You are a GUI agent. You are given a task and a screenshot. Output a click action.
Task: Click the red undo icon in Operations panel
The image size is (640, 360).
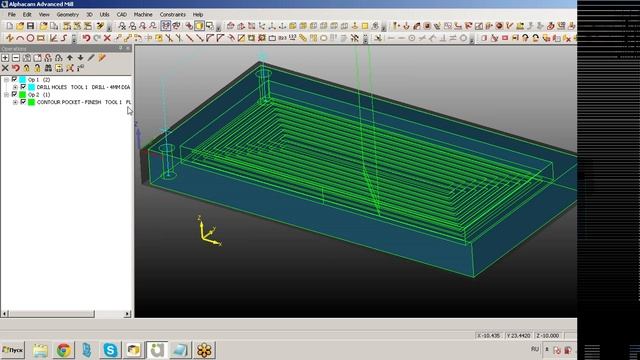[16, 68]
